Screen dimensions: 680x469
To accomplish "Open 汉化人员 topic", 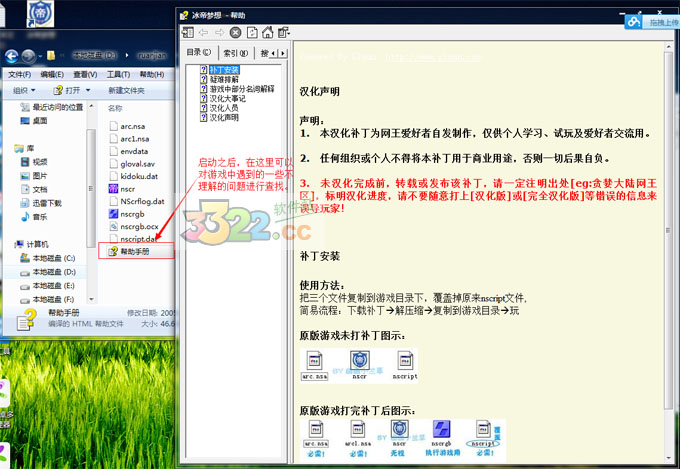I will pos(224,108).
